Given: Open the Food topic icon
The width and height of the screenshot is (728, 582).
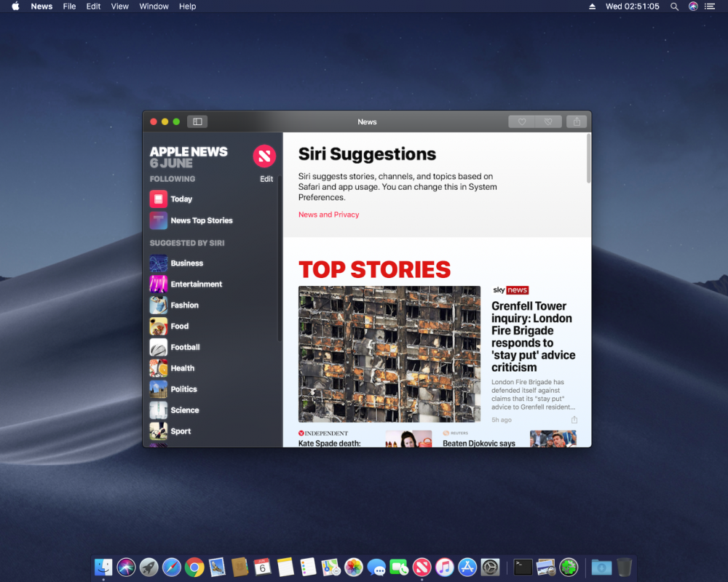Looking at the screenshot, I should [x=158, y=326].
